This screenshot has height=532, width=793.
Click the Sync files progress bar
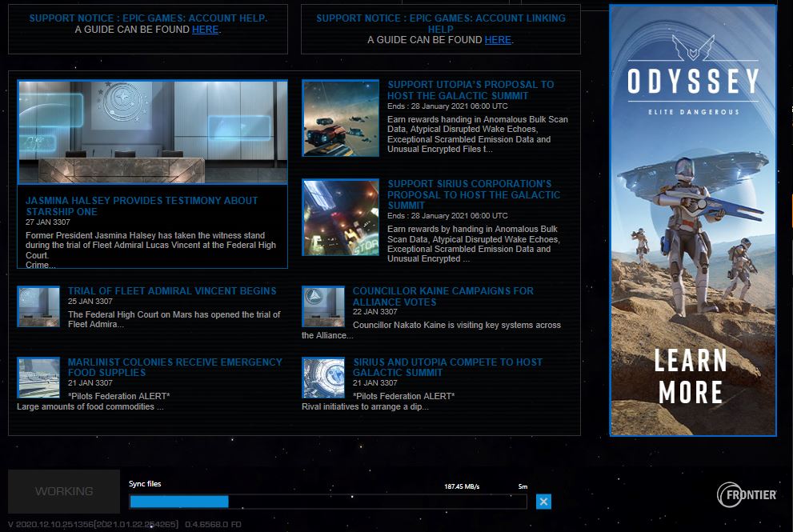tap(328, 502)
